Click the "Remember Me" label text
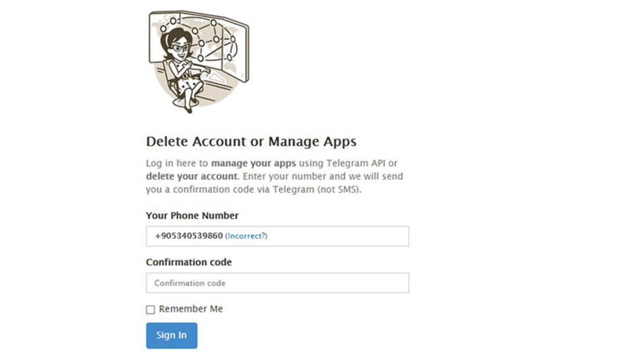The height and width of the screenshot is (362, 644). pos(191,309)
